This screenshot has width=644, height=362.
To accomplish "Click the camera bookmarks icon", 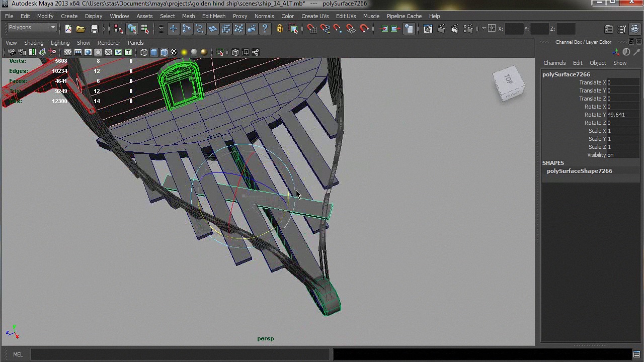I will (x=32, y=52).
